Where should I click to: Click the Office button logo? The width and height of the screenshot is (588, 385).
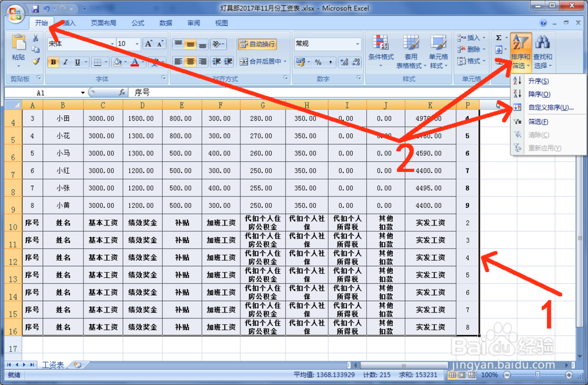tap(15, 14)
